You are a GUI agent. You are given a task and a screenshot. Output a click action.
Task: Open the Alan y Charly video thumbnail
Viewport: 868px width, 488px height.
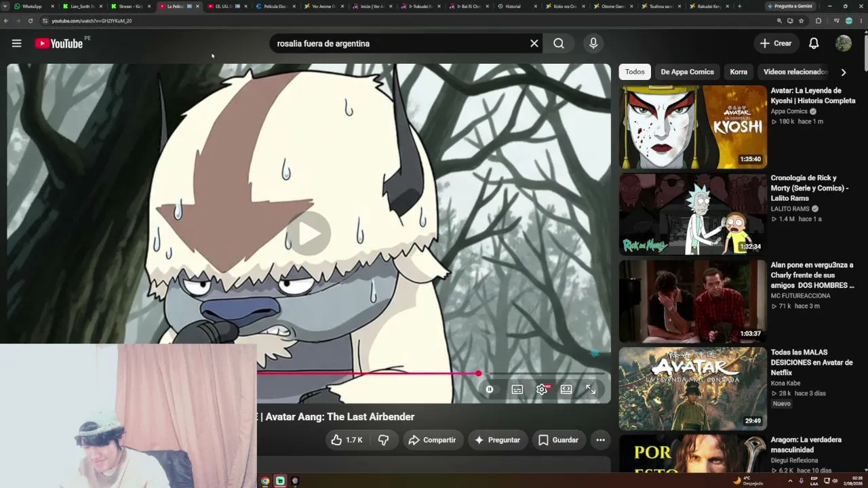click(x=692, y=302)
